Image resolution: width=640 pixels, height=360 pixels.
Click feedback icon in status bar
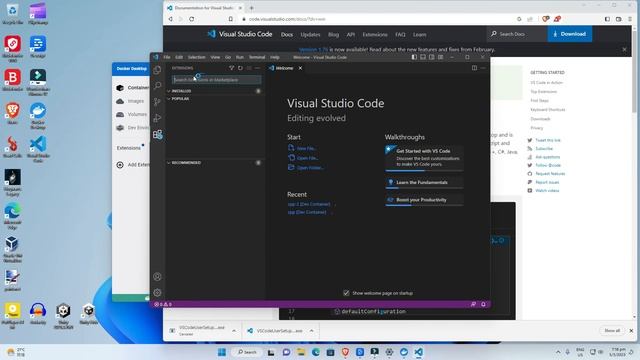[473, 304]
